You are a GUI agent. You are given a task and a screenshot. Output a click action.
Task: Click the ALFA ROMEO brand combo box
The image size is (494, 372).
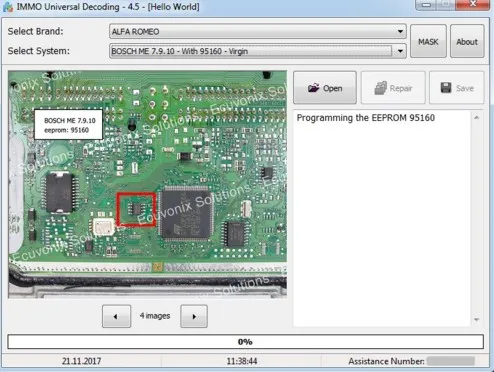257,32
